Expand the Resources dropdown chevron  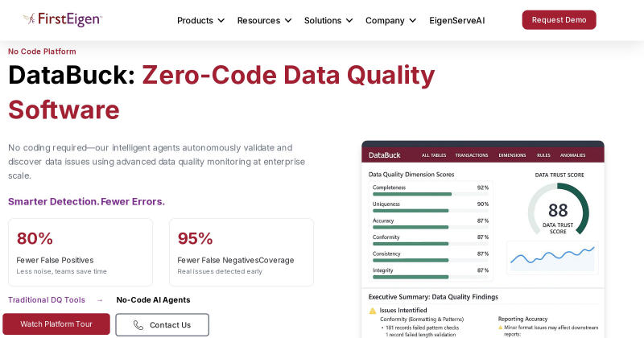[x=288, y=21]
